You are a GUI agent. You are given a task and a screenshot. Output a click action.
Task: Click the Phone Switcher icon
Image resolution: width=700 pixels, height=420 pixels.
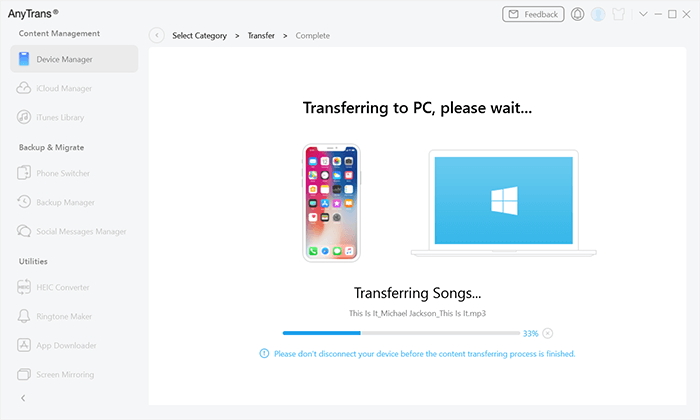(x=24, y=173)
